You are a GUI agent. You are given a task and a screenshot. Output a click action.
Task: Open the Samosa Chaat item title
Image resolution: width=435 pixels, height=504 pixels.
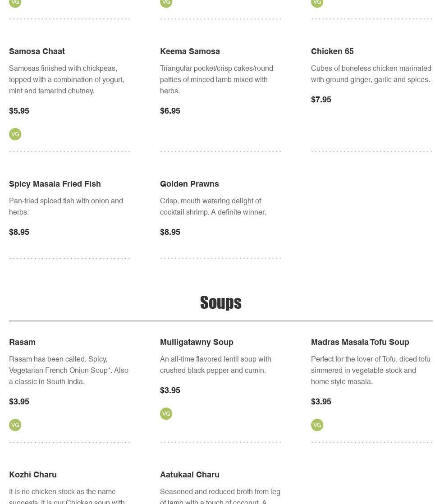37,51
